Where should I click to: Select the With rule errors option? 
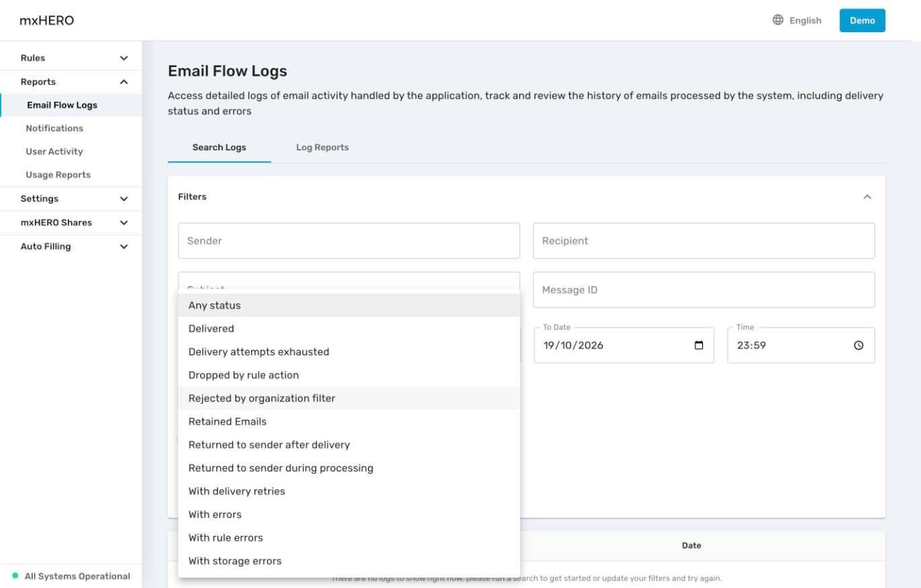(x=349, y=538)
